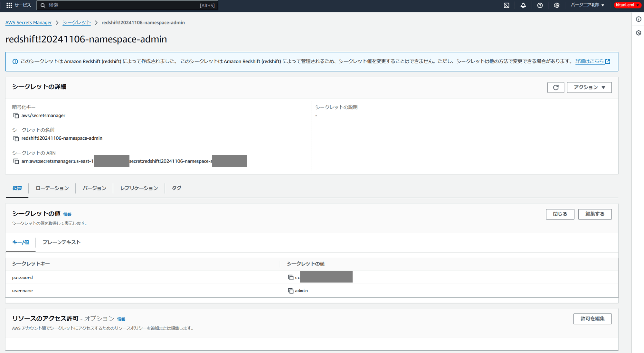Open the CloudShell terminal icon
Viewport: 644px width, 353px height.
click(507, 5)
